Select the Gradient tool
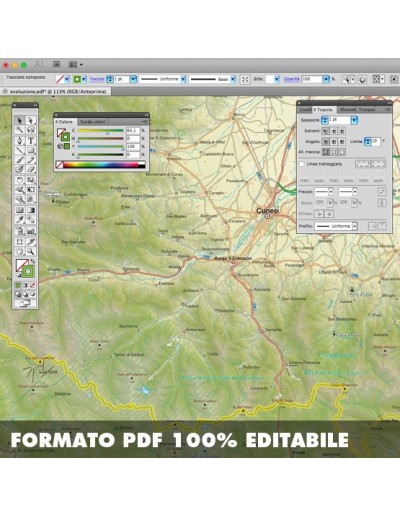 point(30,210)
